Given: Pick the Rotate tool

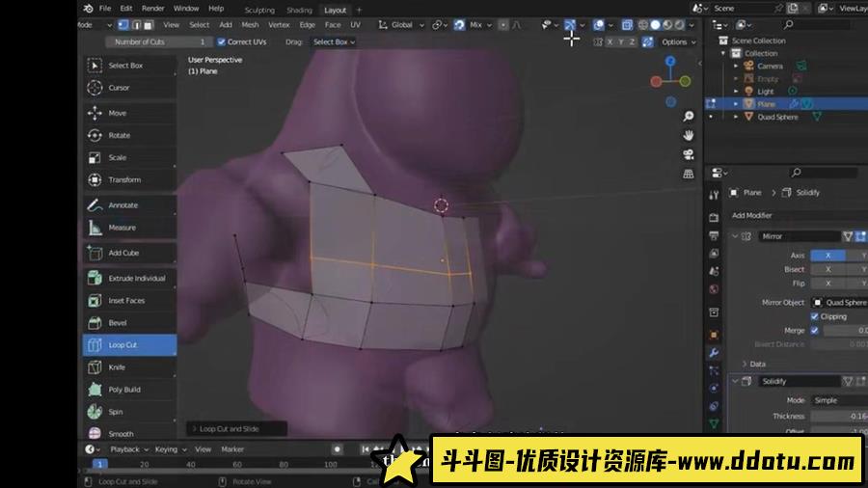Looking at the screenshot, I should point(129,135).
